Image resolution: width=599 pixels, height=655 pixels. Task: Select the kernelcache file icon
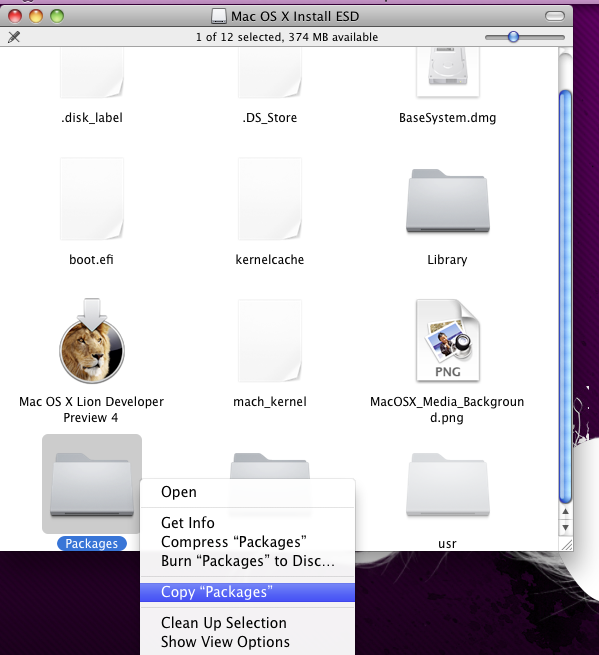pyautogui.click(x=270, y=199)
